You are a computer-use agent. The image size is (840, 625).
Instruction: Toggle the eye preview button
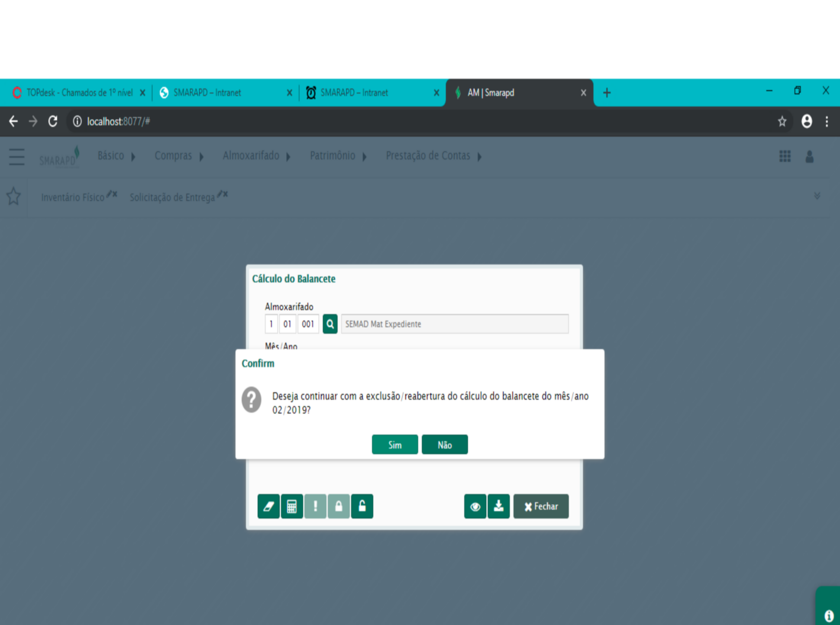pos(475,506)
